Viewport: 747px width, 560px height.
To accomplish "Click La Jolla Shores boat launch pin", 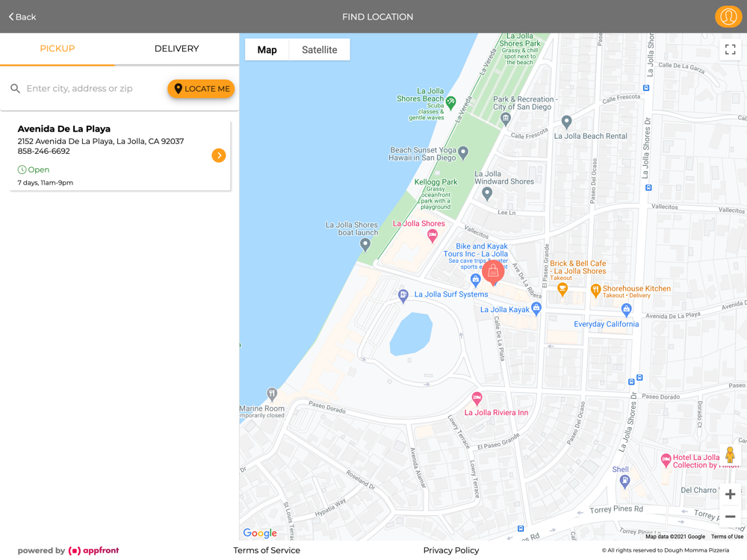I will click(365, 245).
